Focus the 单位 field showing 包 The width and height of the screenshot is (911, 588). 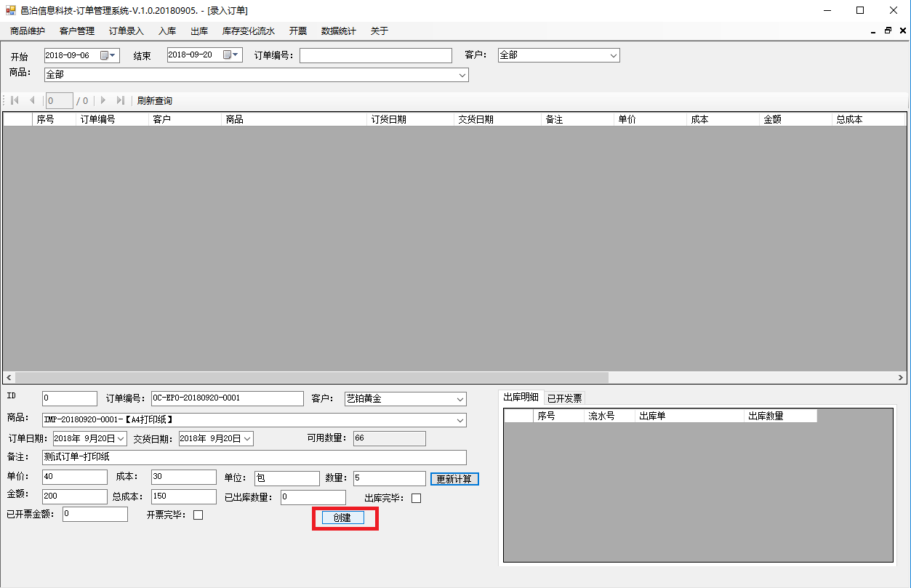(x=286, y=478)
